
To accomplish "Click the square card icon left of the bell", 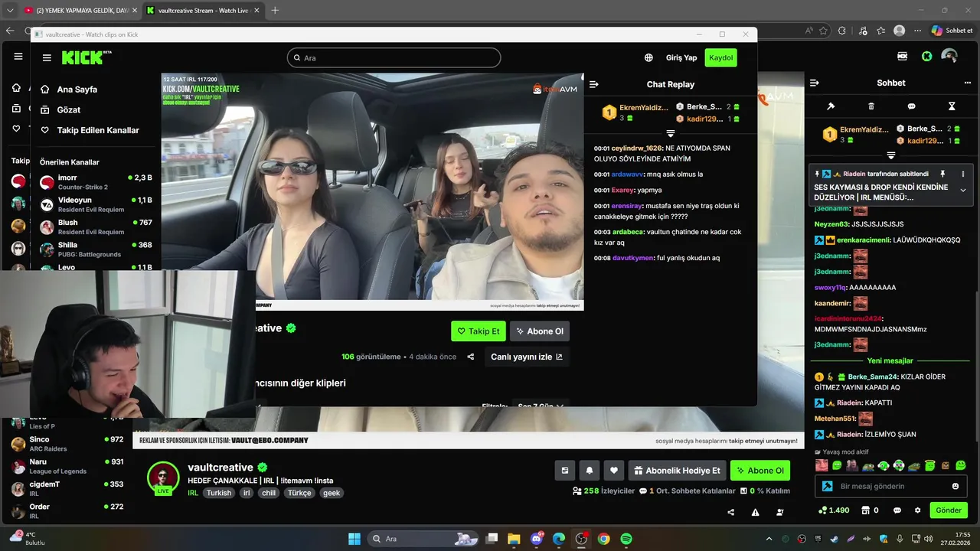I will (565, 471).
